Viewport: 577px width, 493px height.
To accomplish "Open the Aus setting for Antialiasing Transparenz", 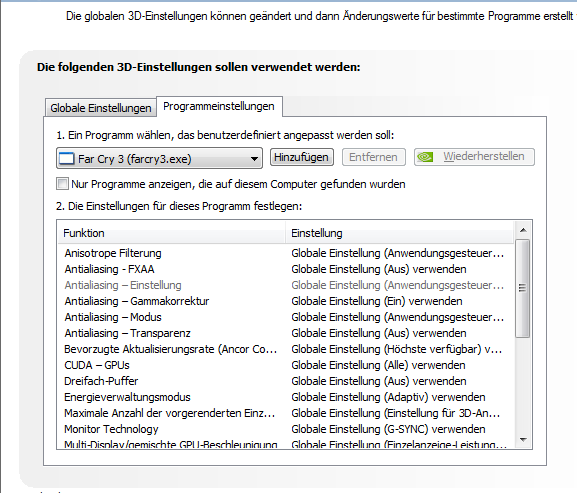I will (x=379, y=333).
